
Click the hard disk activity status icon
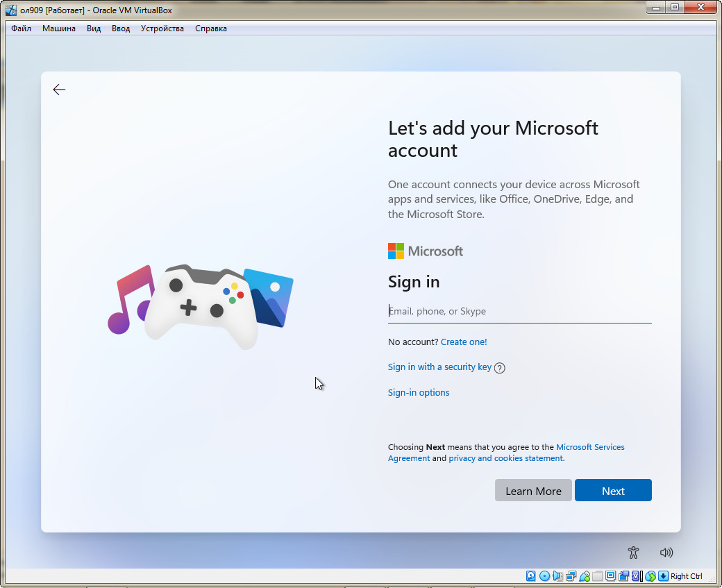531,576
